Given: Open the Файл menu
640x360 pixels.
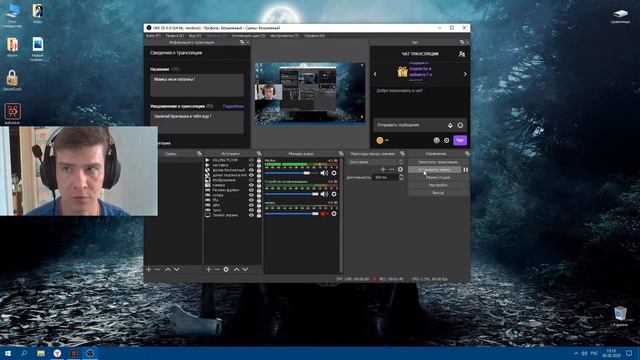Looking at the screenshot, I should (x=153, y=36).
